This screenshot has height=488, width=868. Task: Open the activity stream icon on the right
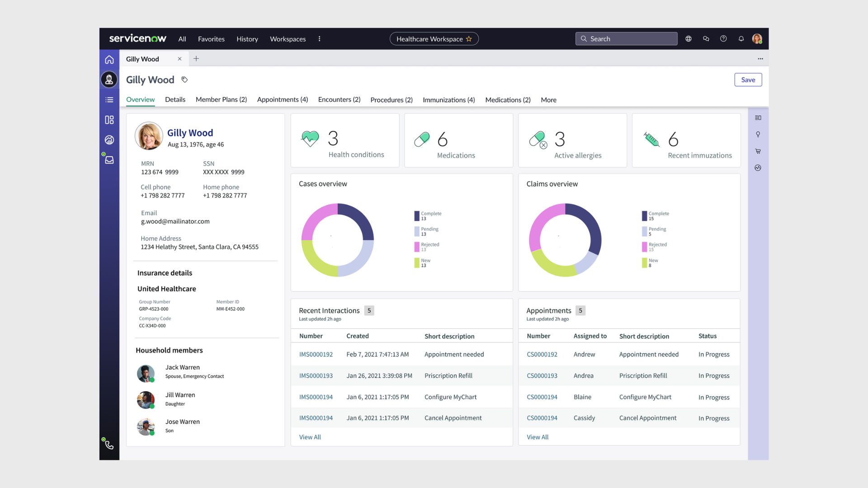pyautogui.click(x=758, y=168)
